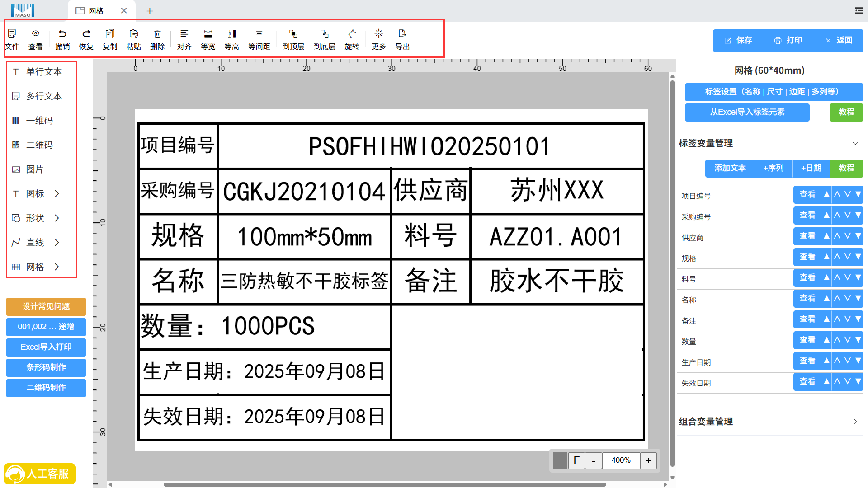The image size is (868, 488).
Task: Click 从Excel导入标签元素 button
Action: (747, 112)
